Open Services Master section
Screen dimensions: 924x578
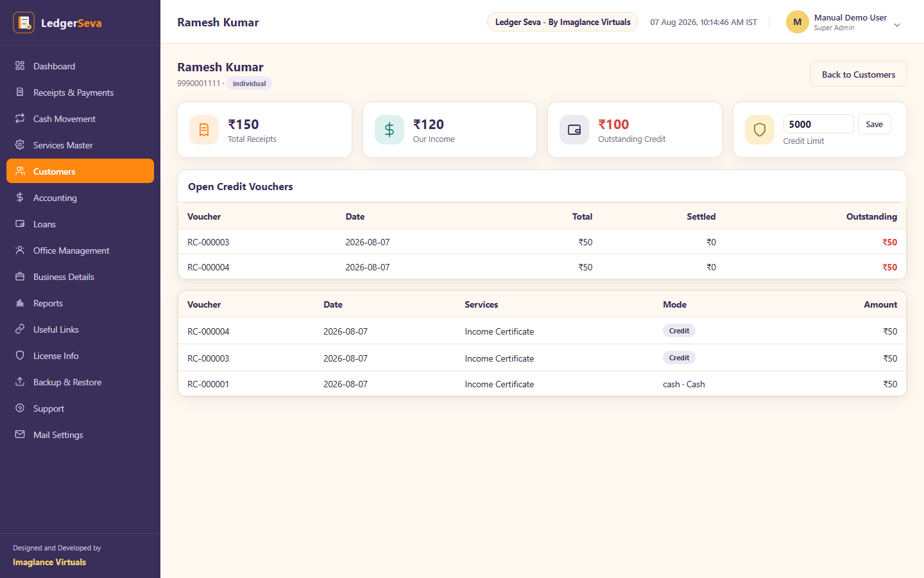(x=80, y=144)
